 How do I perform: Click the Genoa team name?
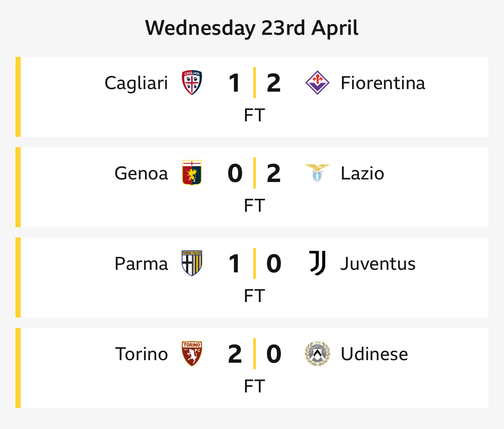point(141,173)
